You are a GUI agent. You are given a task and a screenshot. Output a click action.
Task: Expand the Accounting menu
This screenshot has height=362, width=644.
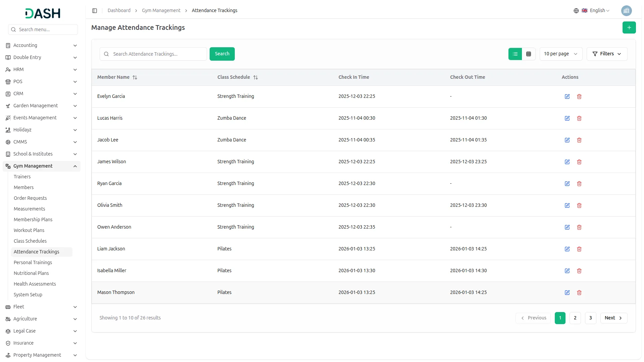[x=42, y=45]
